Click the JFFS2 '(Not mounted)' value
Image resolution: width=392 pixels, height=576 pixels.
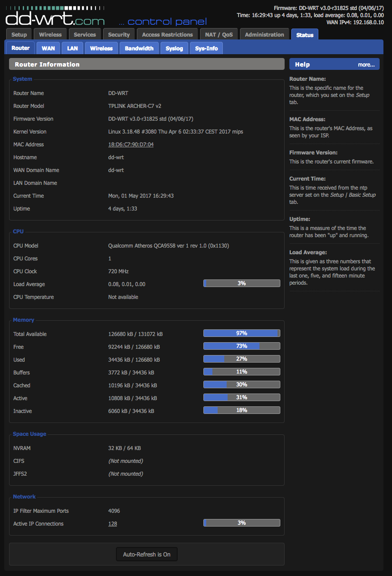[x=125, y=474]
